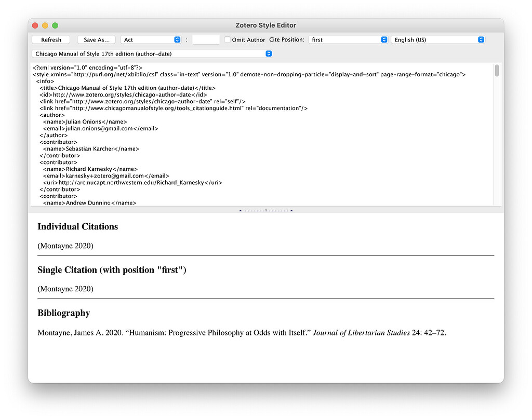Click the chevron on the Cite Position dropdown

[x=384, y=39]
